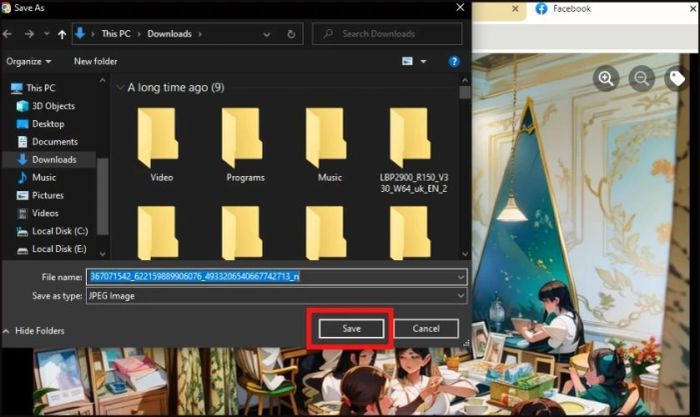Click the Up one level arrow

click(x=62, y=34)
